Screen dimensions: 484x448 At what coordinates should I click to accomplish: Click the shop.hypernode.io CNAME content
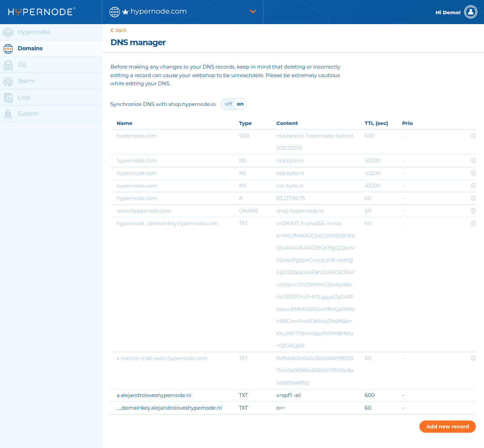[x=300, y=211]
